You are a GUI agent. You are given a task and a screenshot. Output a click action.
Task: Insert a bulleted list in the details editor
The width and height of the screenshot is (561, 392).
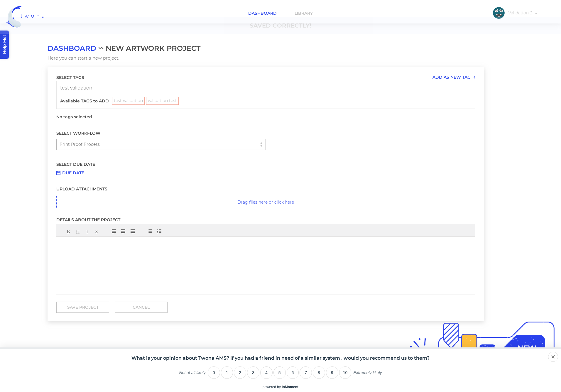tap(150, 232)
